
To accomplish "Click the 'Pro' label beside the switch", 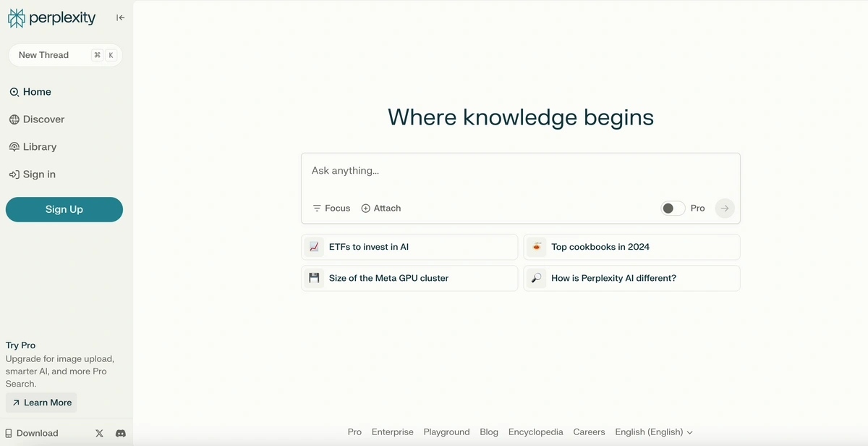I will coord(697,209).
